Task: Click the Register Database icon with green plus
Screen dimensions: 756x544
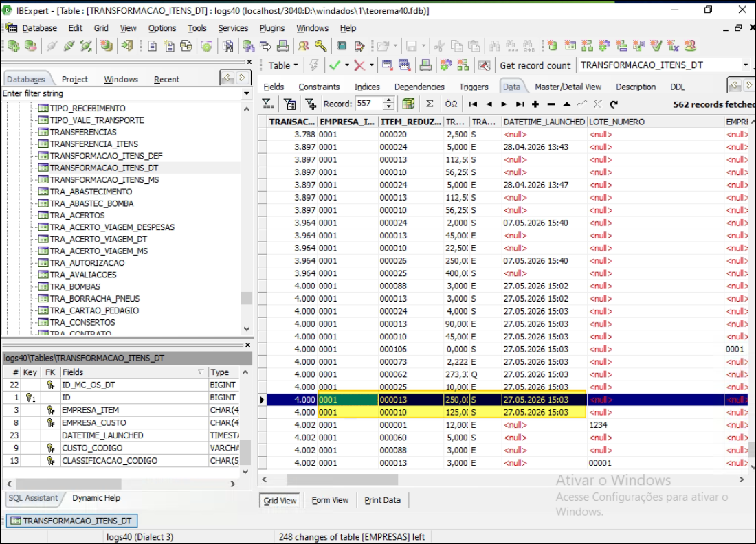Action: (14, 46)
